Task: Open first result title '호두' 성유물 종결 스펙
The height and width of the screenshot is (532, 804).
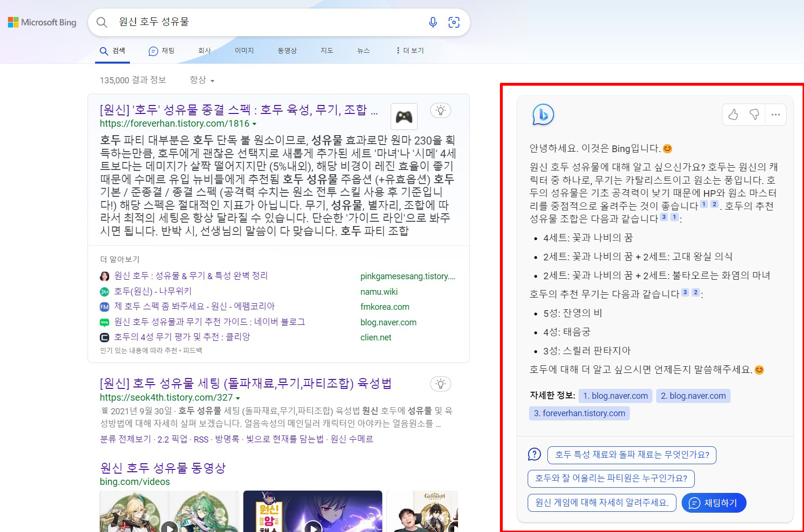Action: (x=239, y=110)
